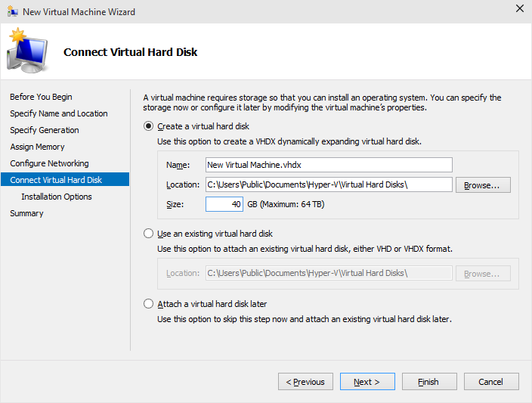Screen dimensions: 532x403
Task: Click Next to continue the wizard
Action: point(367,382)
